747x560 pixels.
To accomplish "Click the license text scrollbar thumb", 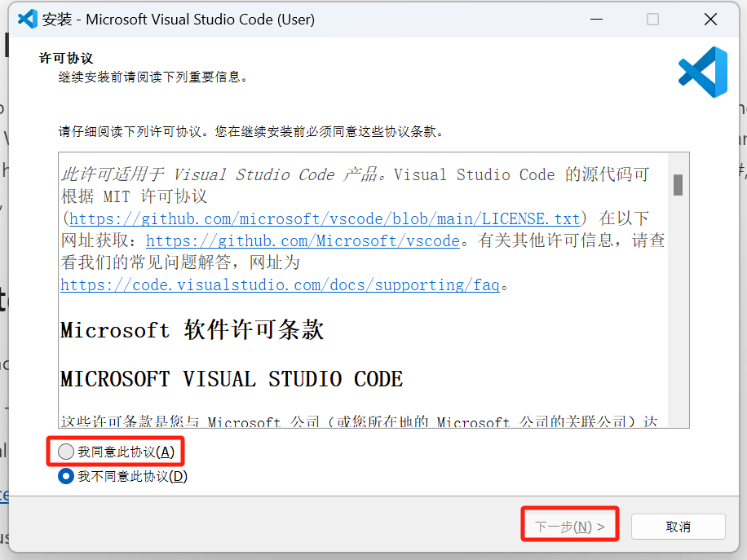I will pos(678,185).
